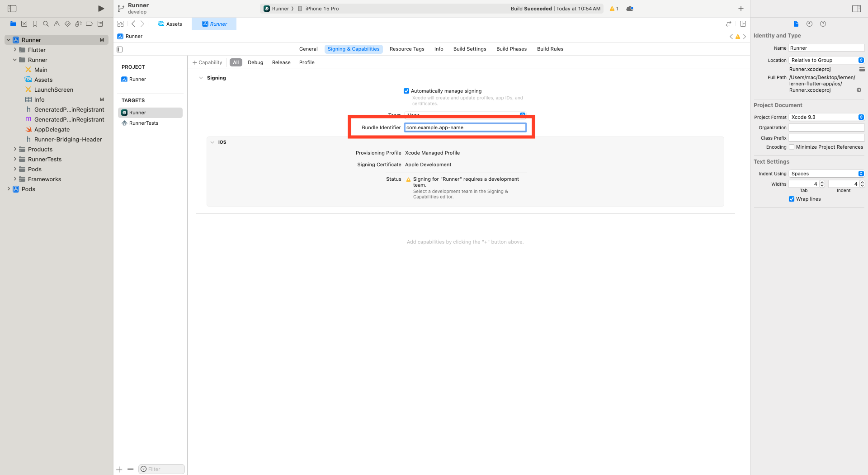Open the Breakpoint navigator icon
868x475 pixels.
[x=89, y=24]
